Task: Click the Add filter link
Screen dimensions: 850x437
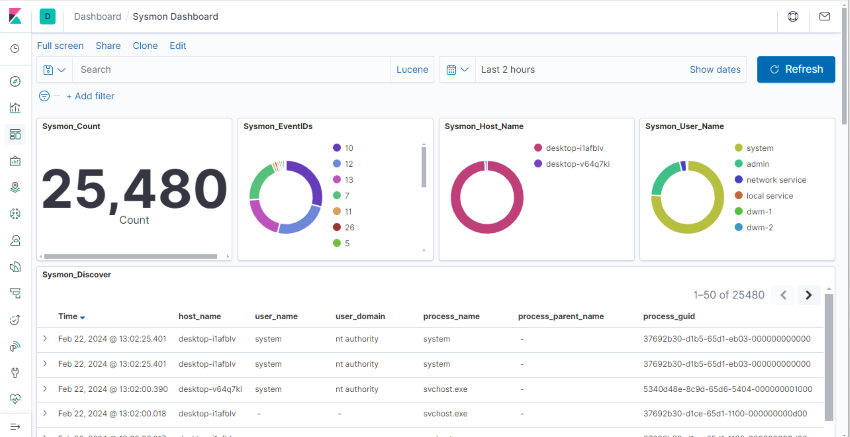Action: 90,96
